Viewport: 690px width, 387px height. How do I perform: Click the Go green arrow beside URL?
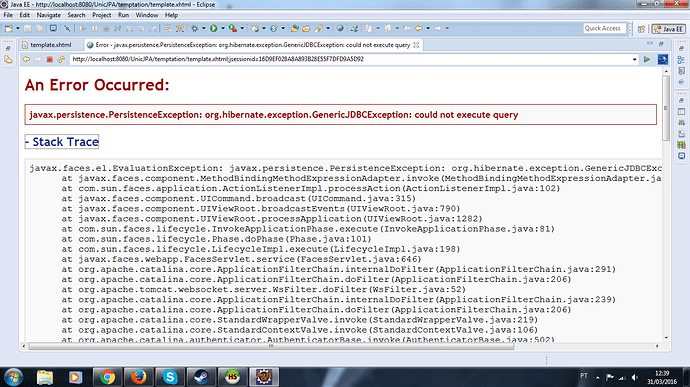647,59
